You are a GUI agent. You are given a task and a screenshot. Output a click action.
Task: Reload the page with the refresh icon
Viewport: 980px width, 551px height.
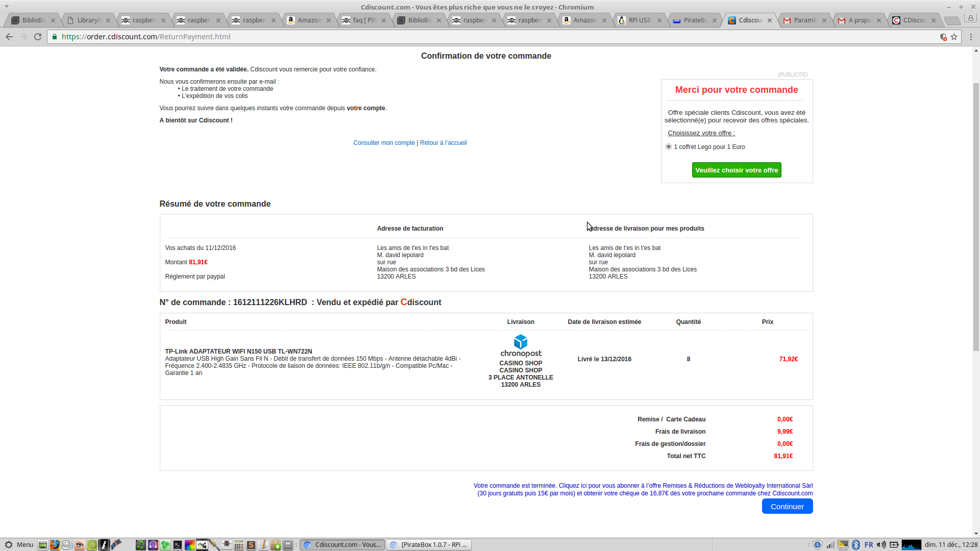(38, 37)
